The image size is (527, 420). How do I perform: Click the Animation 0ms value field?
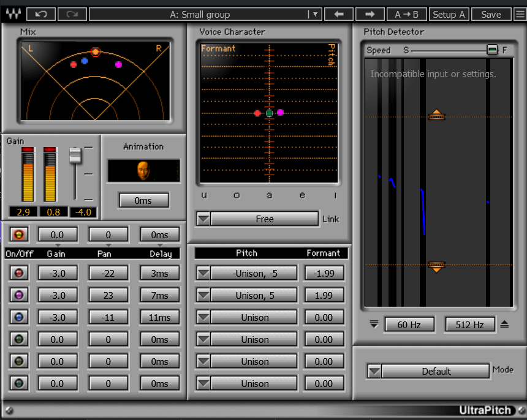pyautogui.click(x=143, y=200)
